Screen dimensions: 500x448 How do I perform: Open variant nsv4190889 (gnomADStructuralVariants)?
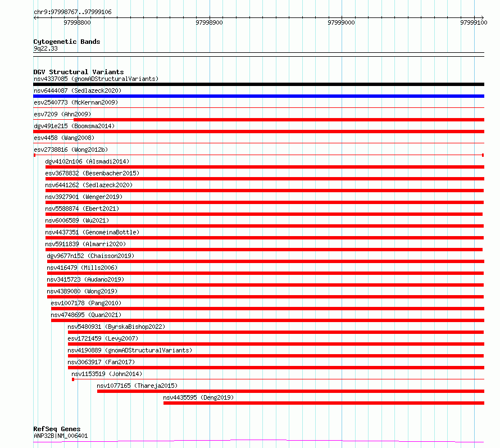click(130, 350)
